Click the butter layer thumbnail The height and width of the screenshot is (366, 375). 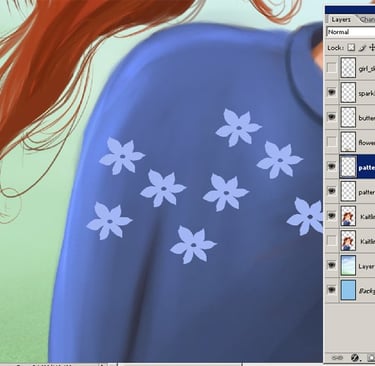(x=348, y=117)
